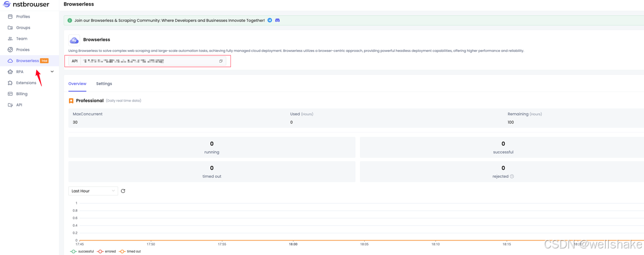Image resolution: width=644 pixels, height=255 pixels.
Task: Click the successful count card
Action: 503,148
